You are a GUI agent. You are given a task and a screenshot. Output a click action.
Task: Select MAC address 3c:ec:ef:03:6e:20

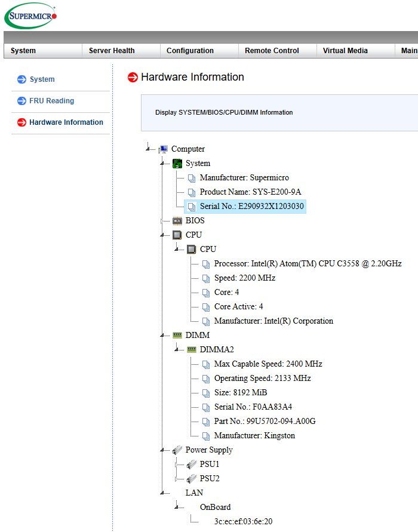243,521
